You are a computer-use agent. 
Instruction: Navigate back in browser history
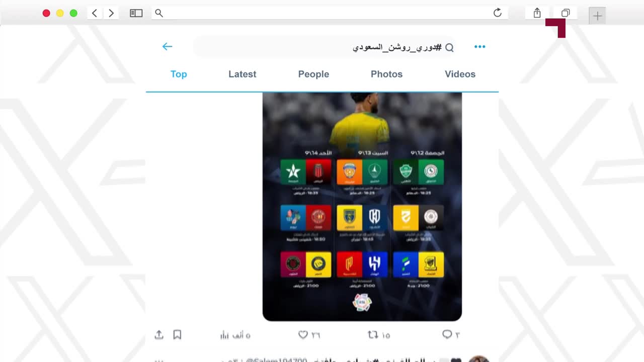click(x=95, y=13)
